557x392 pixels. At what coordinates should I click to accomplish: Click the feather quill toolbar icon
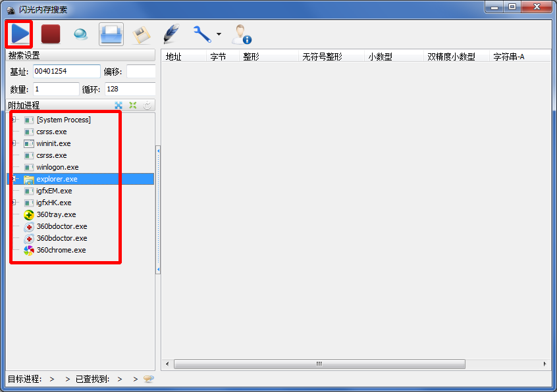coord(172,34)
